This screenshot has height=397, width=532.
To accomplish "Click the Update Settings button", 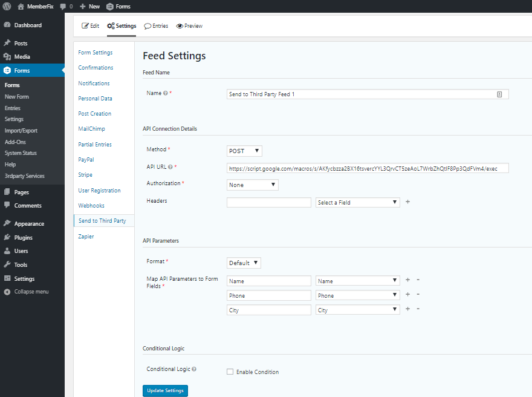I will pyautogui.click(x=165, y=390).
